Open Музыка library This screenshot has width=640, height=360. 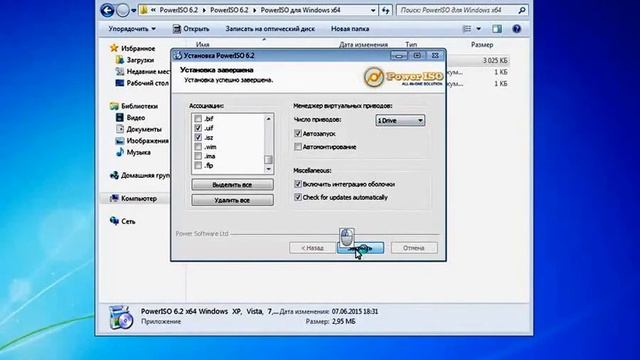coord(133,152)
